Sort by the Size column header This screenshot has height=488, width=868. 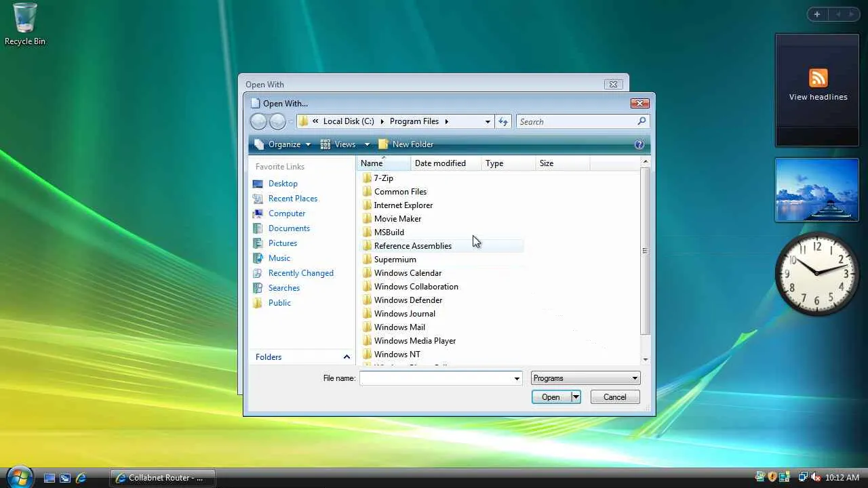[x=563, y=163]
